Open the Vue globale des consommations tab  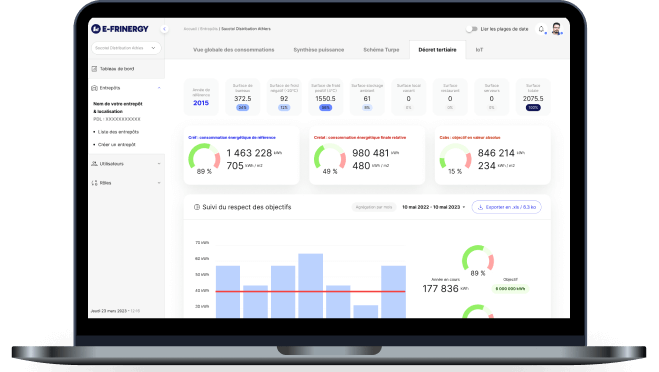(x=233, y=50)
